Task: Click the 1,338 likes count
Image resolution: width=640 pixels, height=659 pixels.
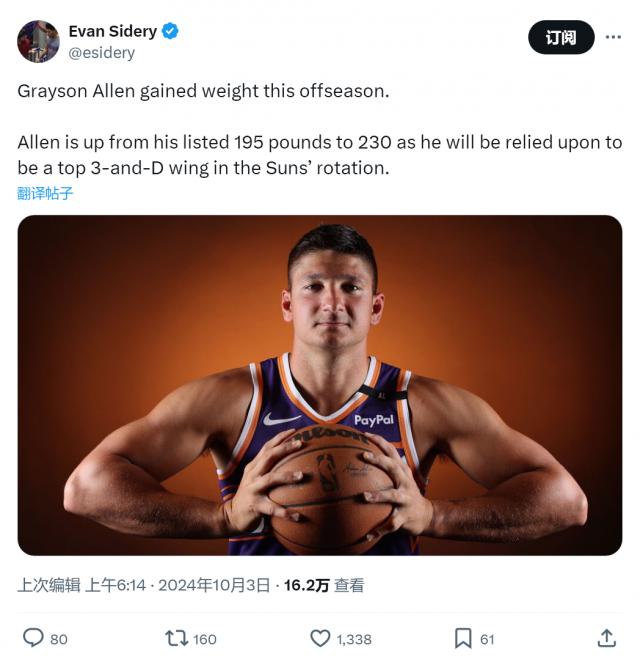Action: point(353,639)
